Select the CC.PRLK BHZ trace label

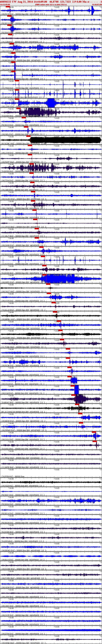[23, 458]
